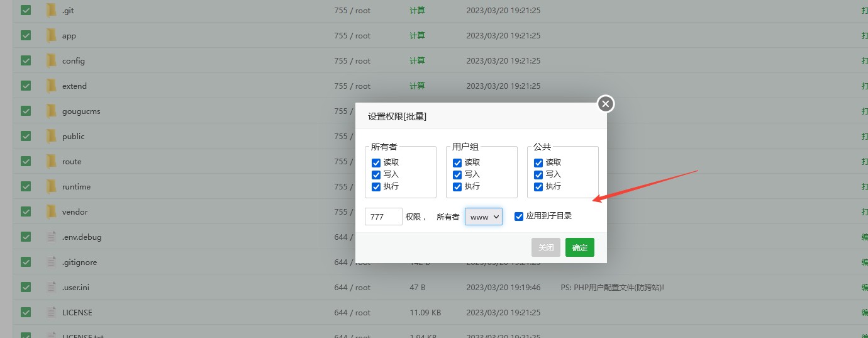Toggle 公共 读取 checkbox
Image resolution: width=868 pixels, height=338 pixels.
538,162
